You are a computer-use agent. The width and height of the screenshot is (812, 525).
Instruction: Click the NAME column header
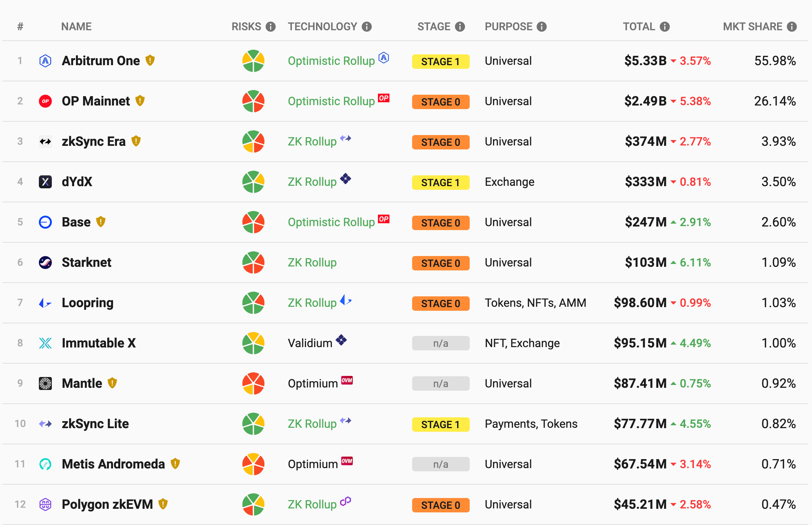coord(76,27)
